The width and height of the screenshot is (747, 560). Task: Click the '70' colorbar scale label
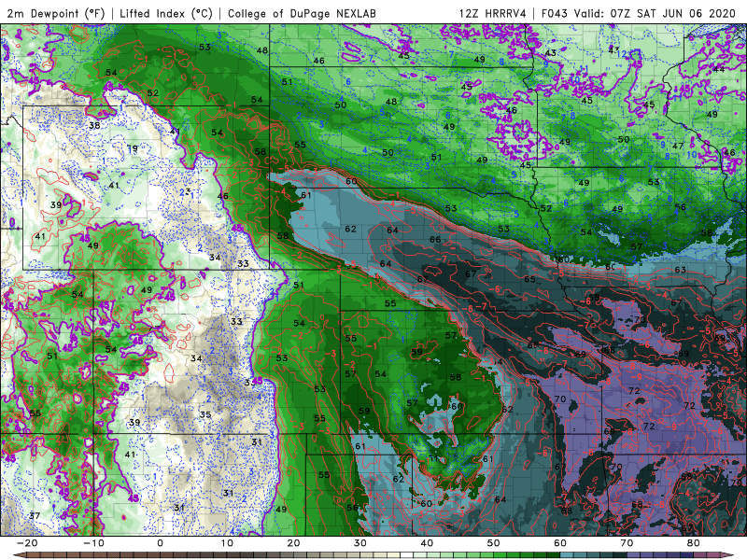(627, 543)
